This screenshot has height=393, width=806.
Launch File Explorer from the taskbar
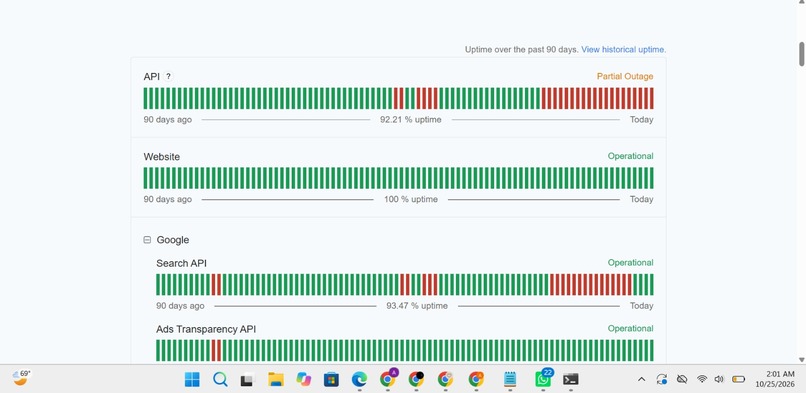[x=276, y=379]
